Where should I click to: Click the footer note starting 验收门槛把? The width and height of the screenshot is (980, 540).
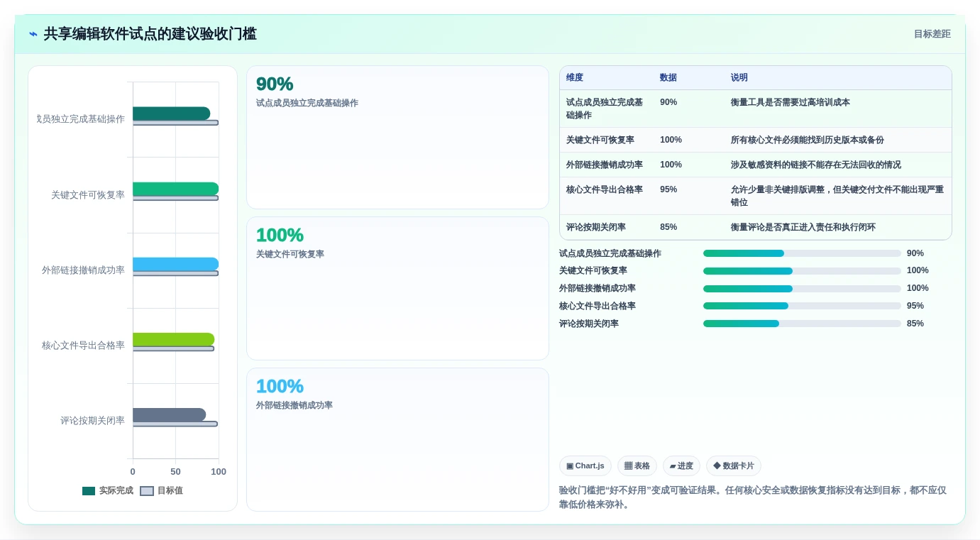click(x=753, y=497)
